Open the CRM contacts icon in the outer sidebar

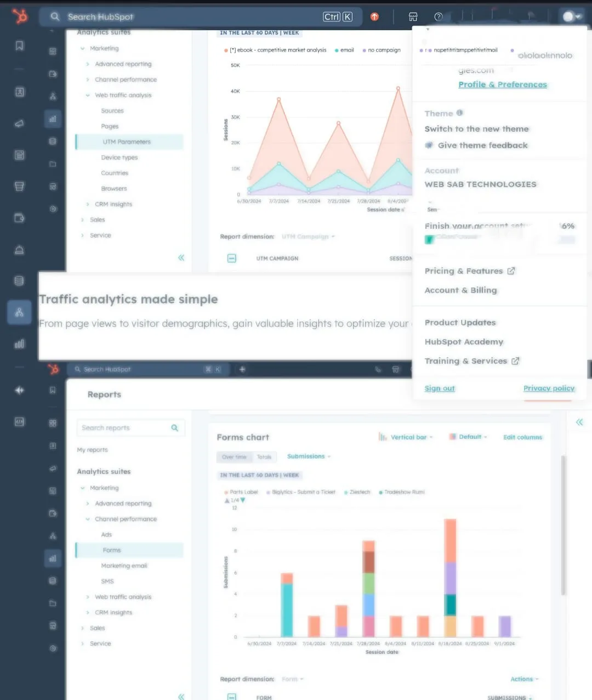point(20,92)
